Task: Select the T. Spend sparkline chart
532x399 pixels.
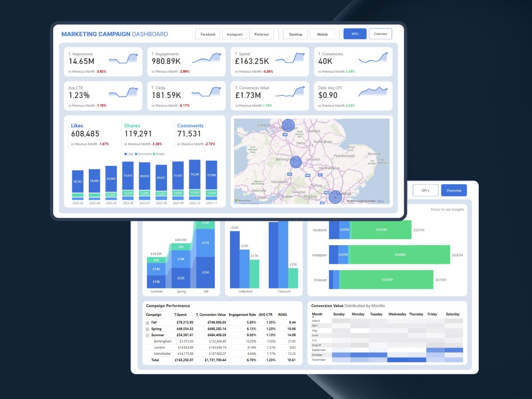Action: point(290,58)
